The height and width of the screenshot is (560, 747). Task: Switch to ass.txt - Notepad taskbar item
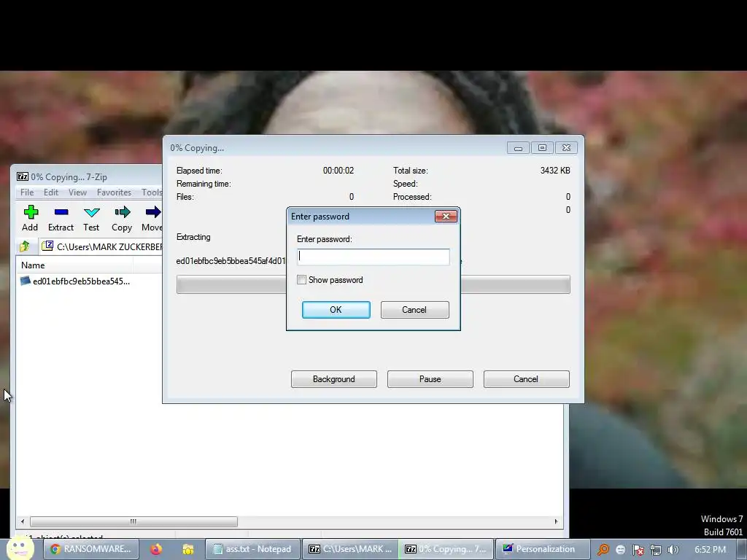pyautogui.click(x=252, y=549)
